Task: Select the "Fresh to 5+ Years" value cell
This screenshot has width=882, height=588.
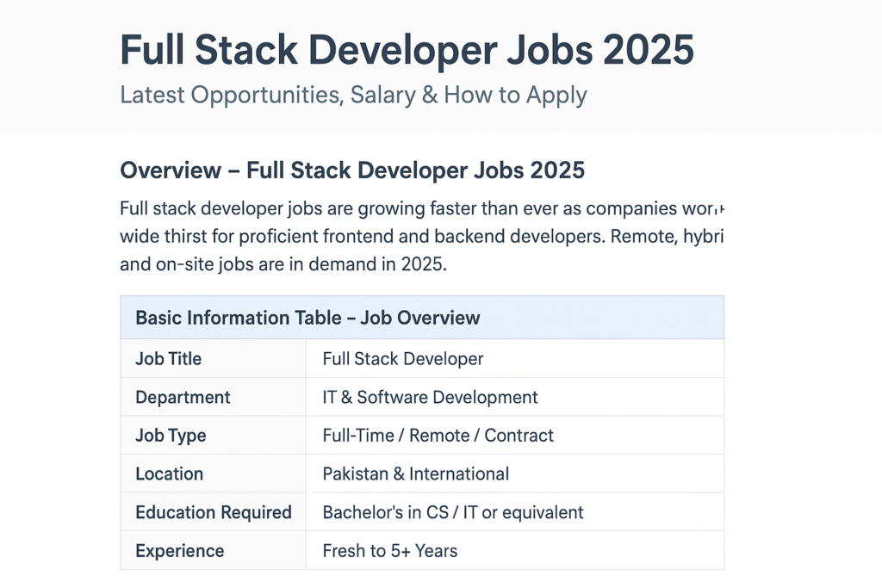Action: coord(389,551)
